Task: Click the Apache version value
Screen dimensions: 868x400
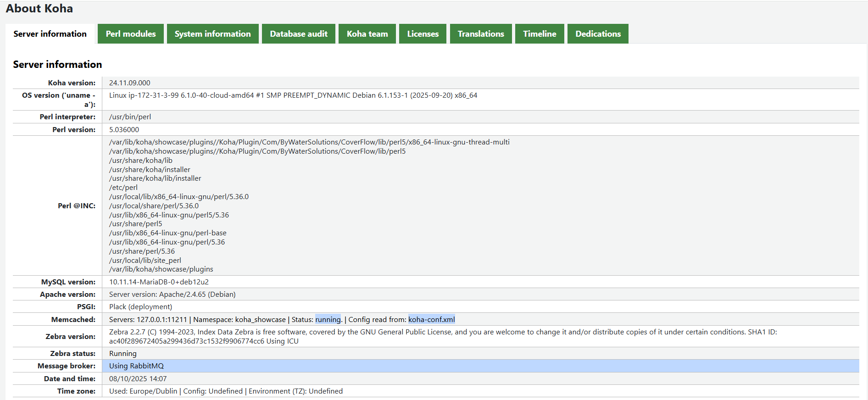Action: tap(172, 294)
